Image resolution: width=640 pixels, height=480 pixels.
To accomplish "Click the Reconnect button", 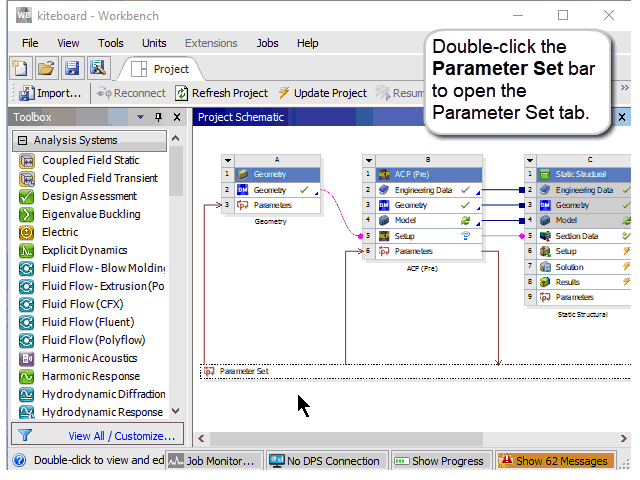I will (x=131, y=93).
